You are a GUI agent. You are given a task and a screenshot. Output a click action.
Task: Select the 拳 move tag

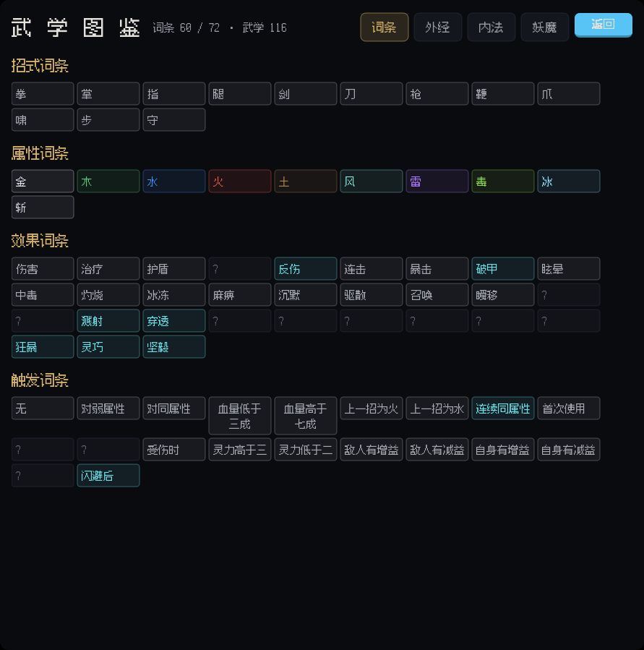43,94
